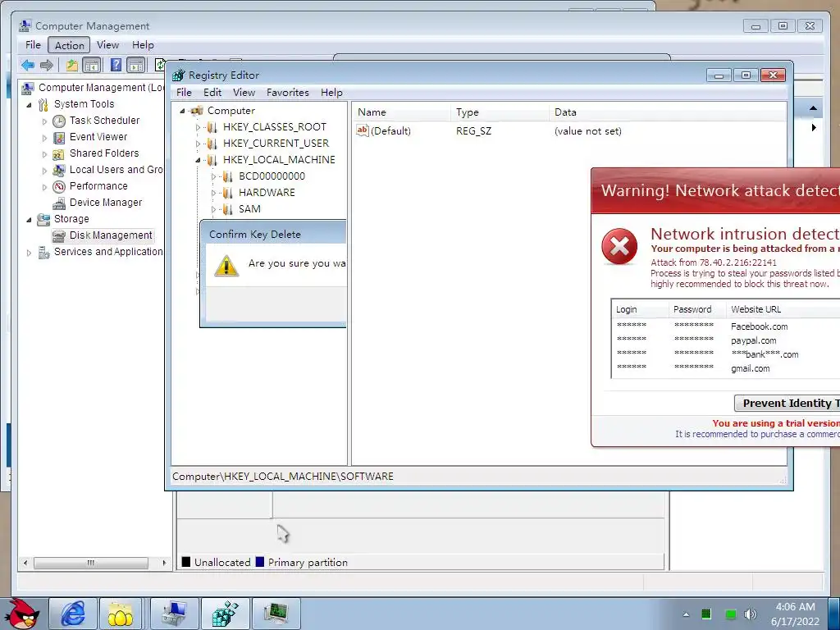
Task: Expand the Shared Folders node
Action: pyautogui.click(x=44, y=154)
